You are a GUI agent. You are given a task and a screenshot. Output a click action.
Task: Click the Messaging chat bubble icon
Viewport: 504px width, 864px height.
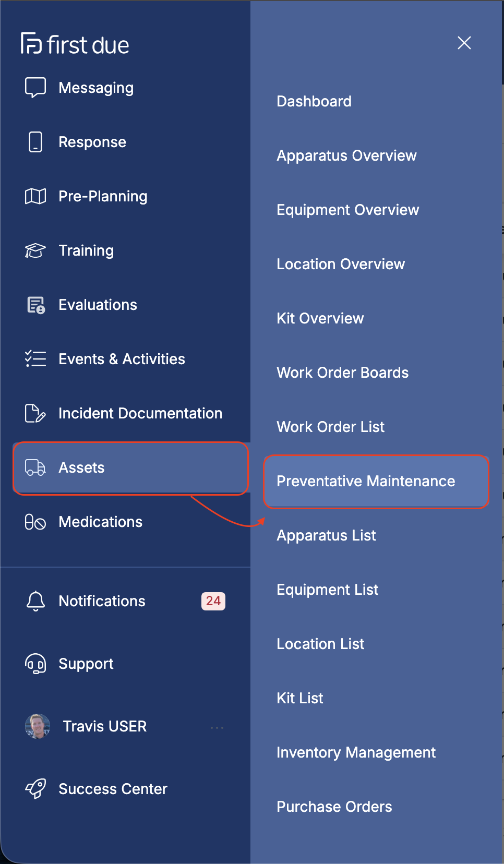[x=35, y=88]
